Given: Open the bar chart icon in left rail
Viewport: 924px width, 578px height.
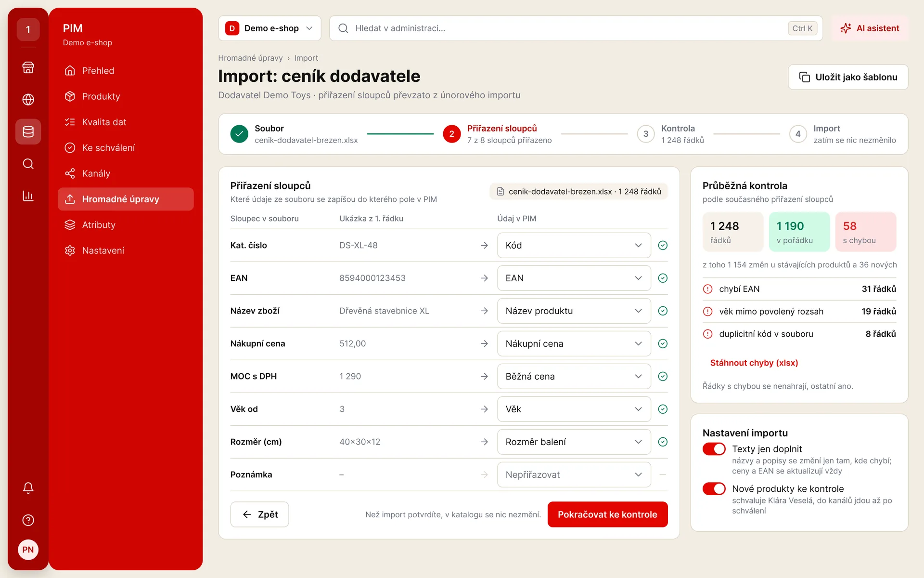Looking at the screenshot, I should [x=28, y=196].
